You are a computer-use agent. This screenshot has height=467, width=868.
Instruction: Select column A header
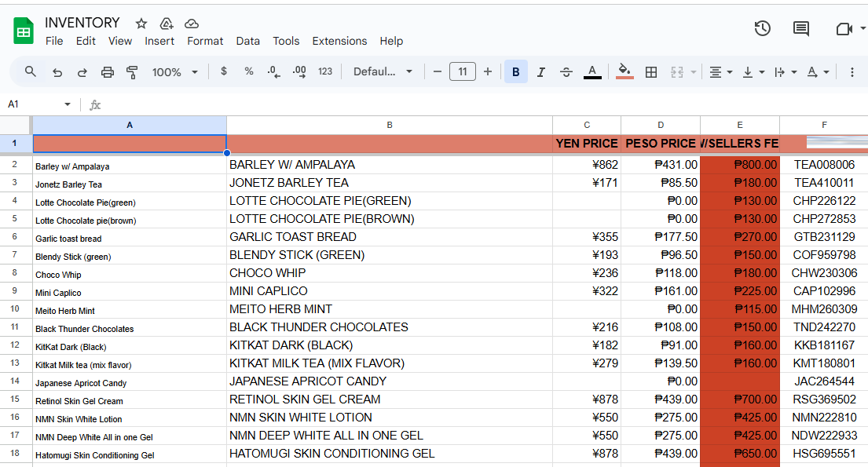point(130,125)
